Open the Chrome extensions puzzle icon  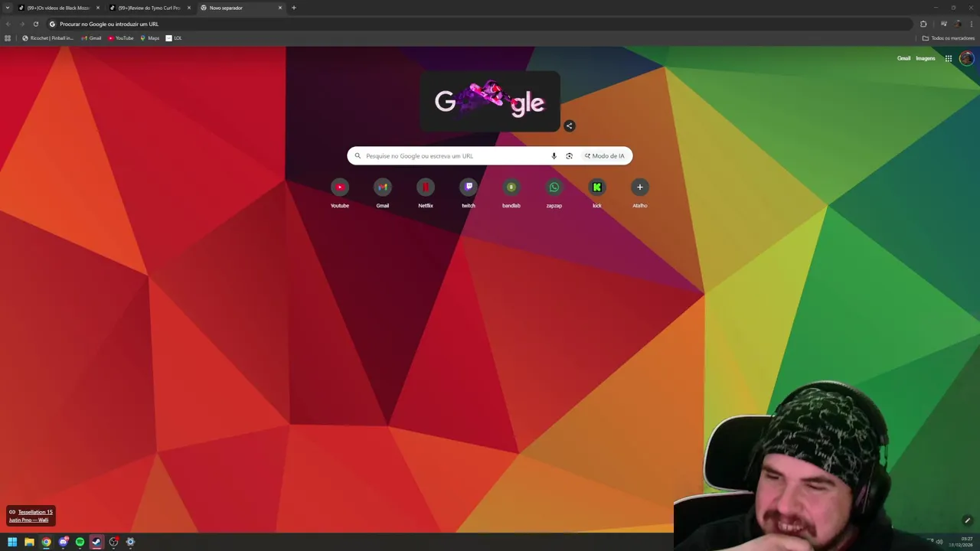pyautogui.click(x=923, y=24)
